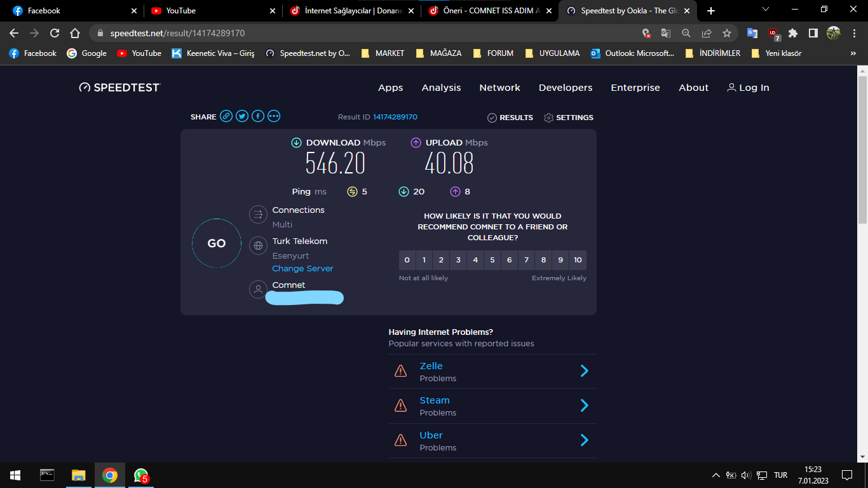This screenshot has height=488, width=868.
Task: Click the Speedtest logo in the header
Action: [x=119, y=88]
